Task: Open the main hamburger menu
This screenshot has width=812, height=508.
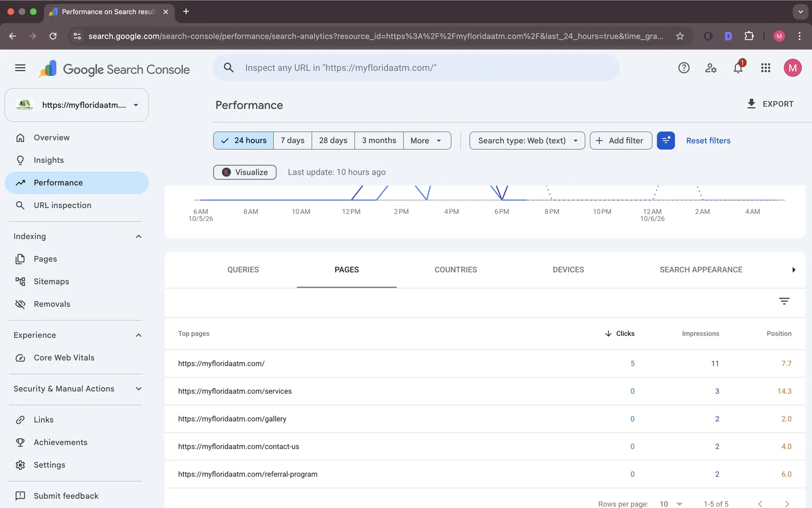Action: point(20,68)
